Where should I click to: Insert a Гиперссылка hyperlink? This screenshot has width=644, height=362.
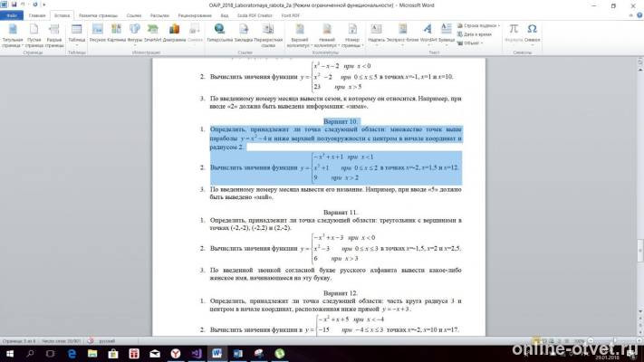coord(219,33)
